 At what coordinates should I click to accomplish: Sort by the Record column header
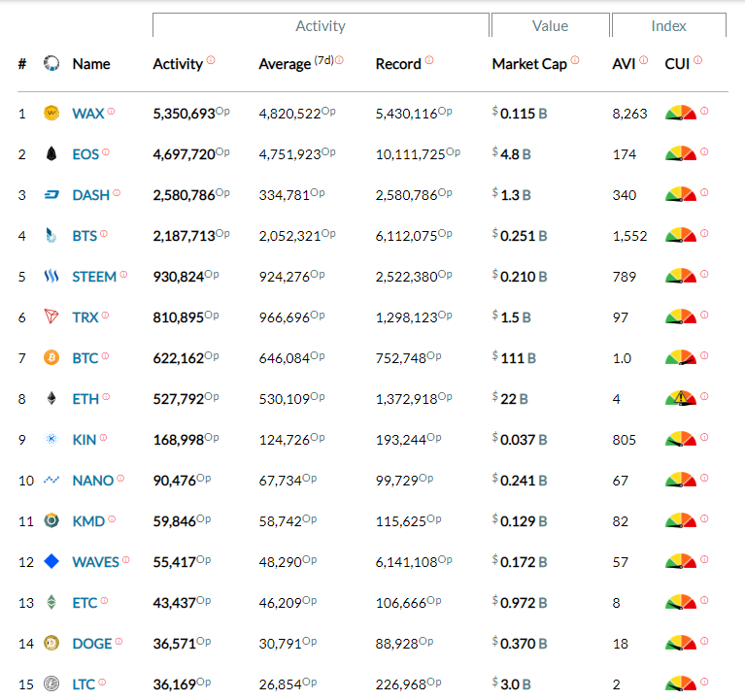click(x=398, y=64)
